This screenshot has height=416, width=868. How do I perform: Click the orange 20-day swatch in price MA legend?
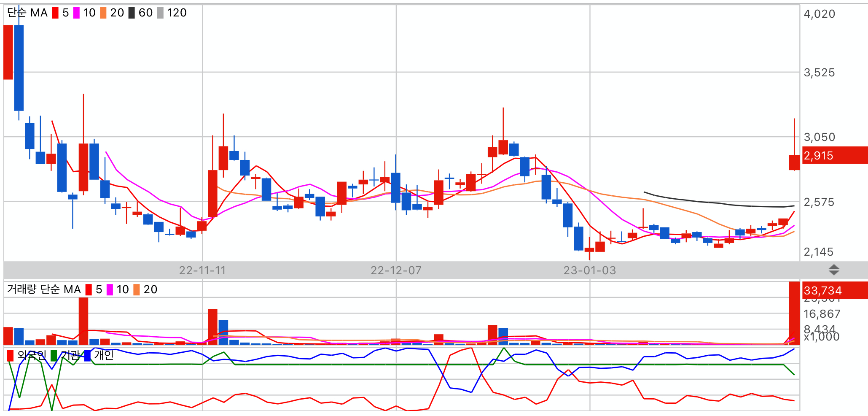pyautogui.click(x=103, y=13)
